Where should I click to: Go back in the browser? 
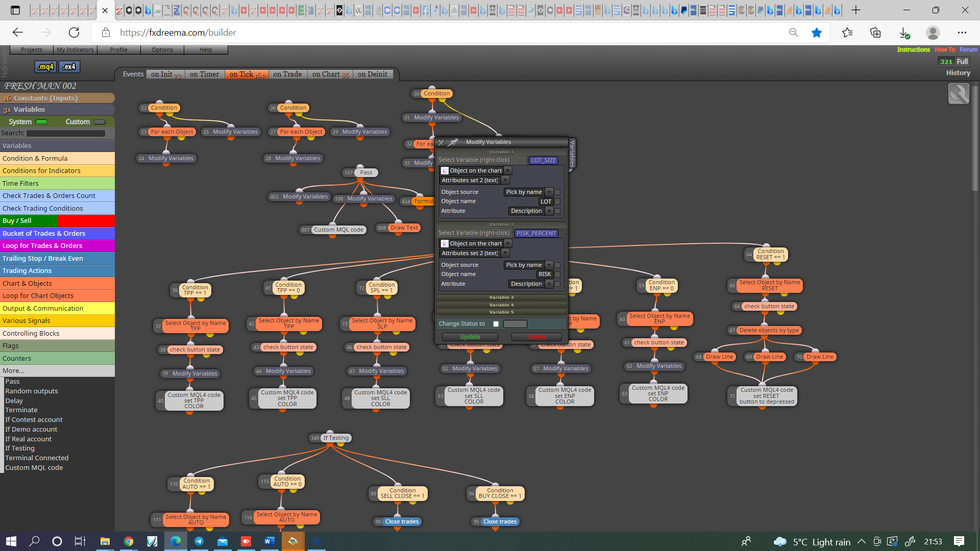point(18,33)
